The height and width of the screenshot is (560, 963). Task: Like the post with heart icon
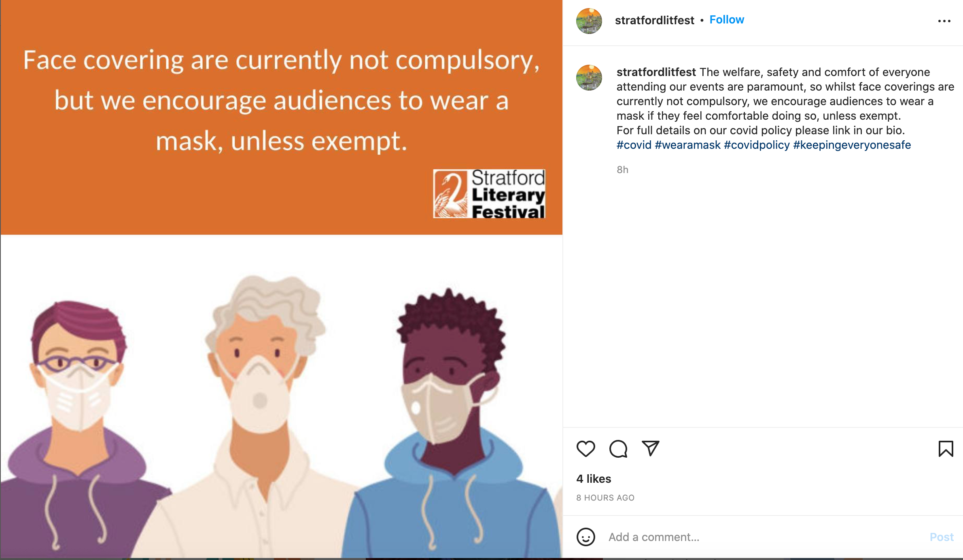coord(585,449)
